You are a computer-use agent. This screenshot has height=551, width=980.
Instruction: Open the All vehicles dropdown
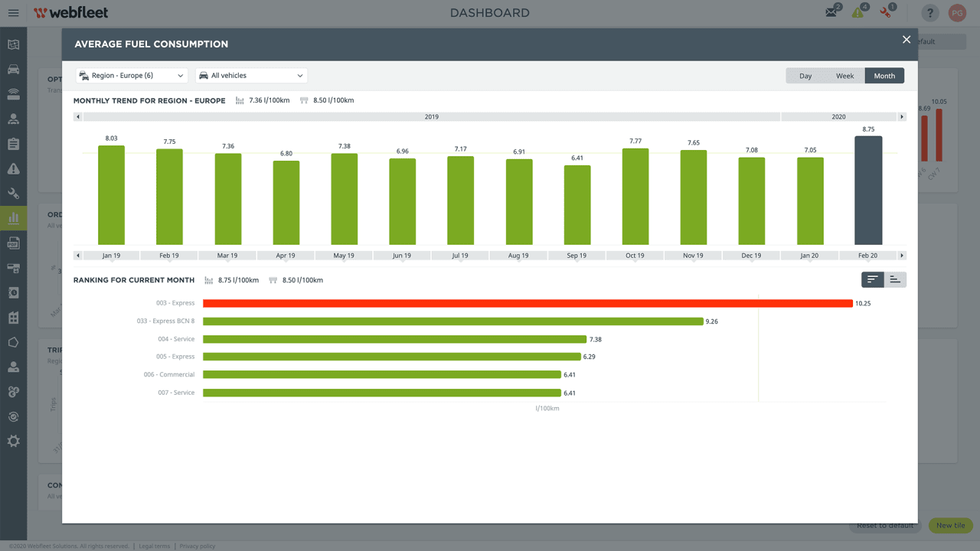[251, 76]
